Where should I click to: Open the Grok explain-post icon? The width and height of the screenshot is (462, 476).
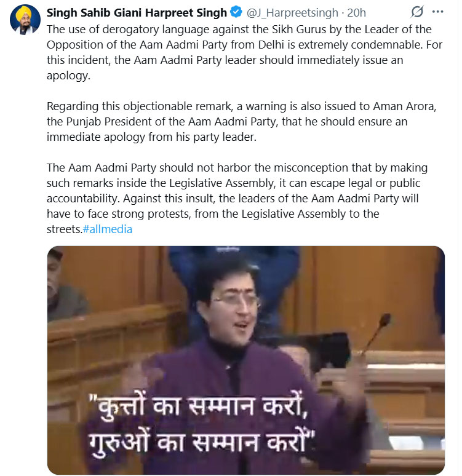[x=416, y=12]
